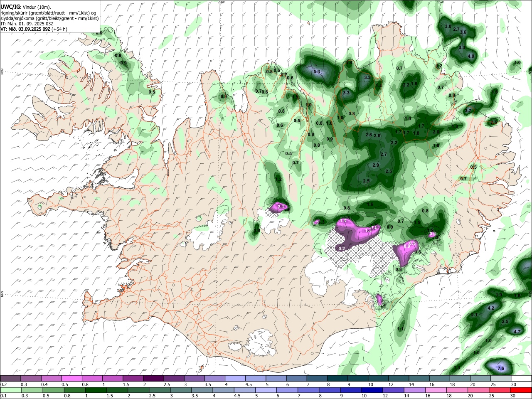Viewport: 532px width, 399px height.
Task: Select the dark teal 8 snow scale swatch
Action: click(x=337, y=378)
